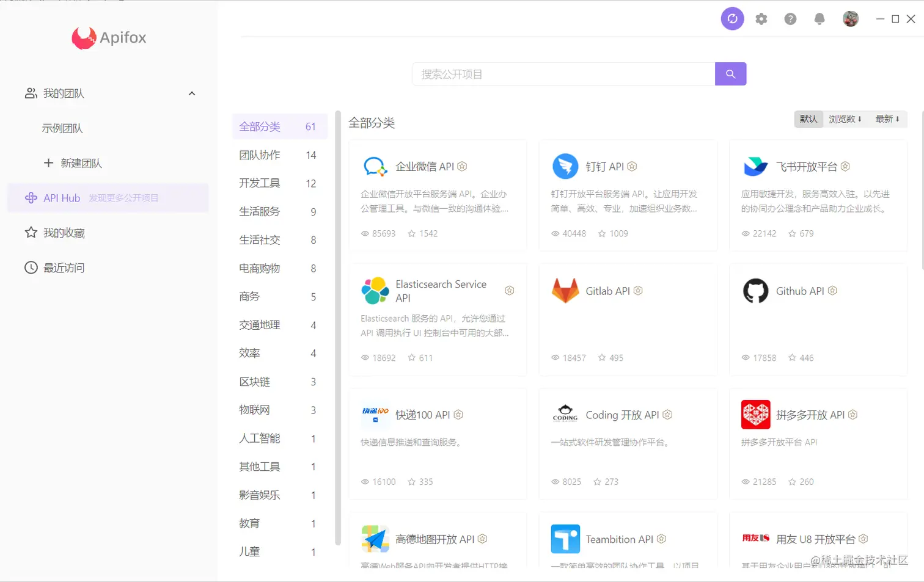Image resolution: width=924 pixels, height=582 pixels.
Task: Open 飞书开放平台 project icon
Action: pyautogui.click(x=755, y=167)
